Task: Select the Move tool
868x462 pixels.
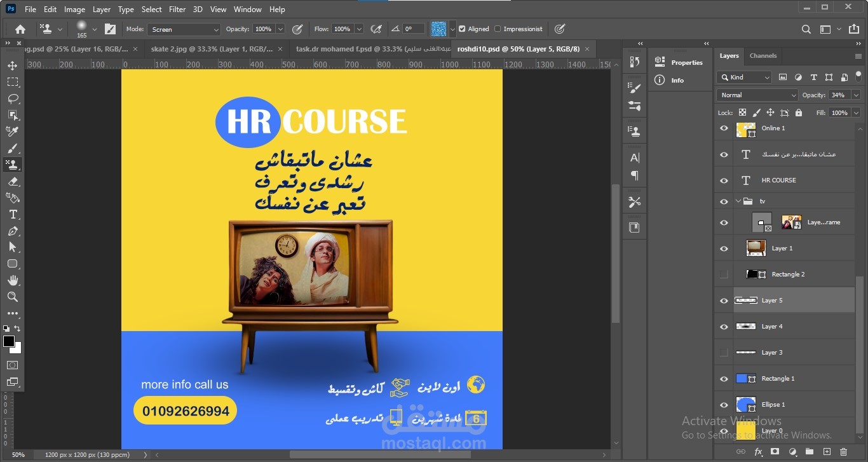Action: coord(12,65)
